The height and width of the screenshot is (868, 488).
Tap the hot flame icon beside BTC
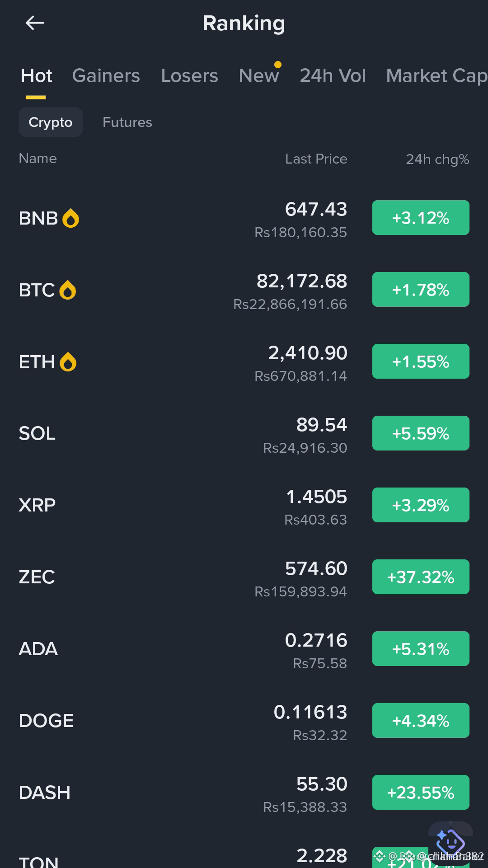click(68, 290)
